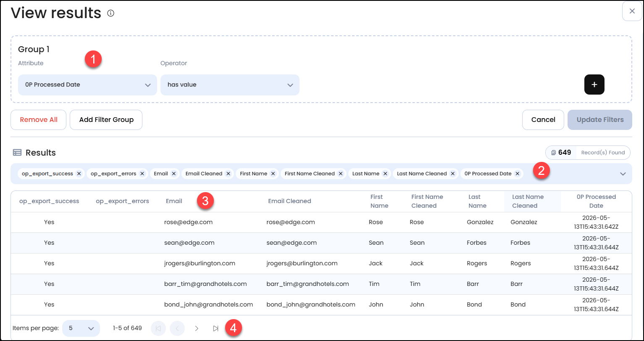Remove the Email column chip
Screen dimensions: 644x341
click(174, 174)
